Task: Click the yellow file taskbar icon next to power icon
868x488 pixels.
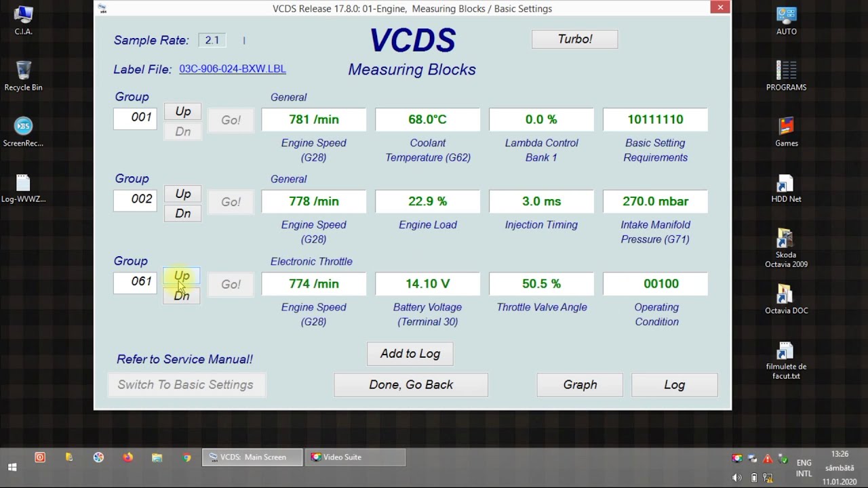Action: [69, 457]
